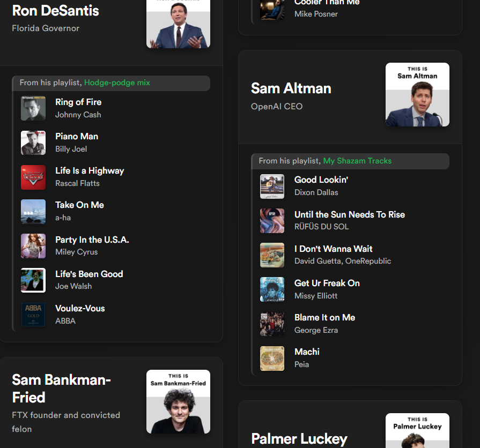Open the Party In the U.S.A. cover art

point(33,245)
